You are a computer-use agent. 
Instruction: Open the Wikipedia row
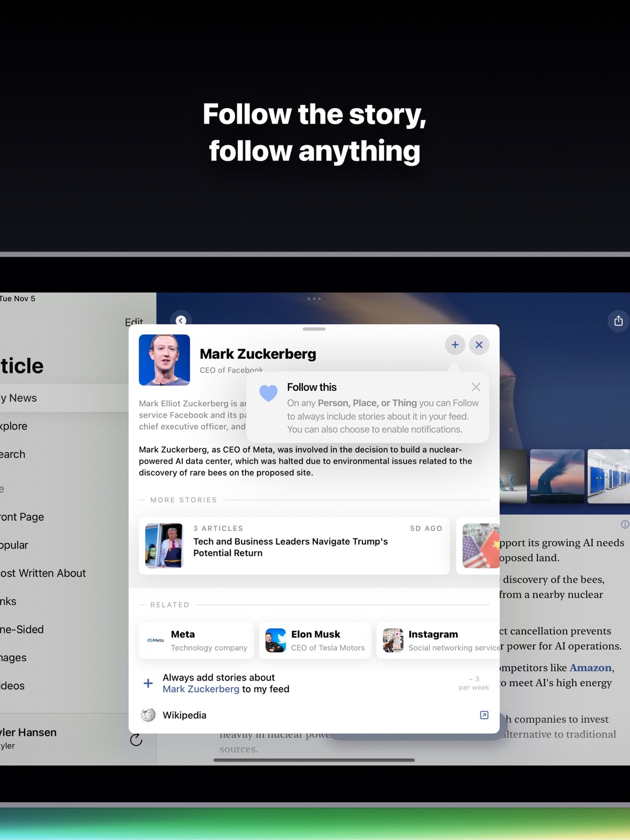(314, 715)
